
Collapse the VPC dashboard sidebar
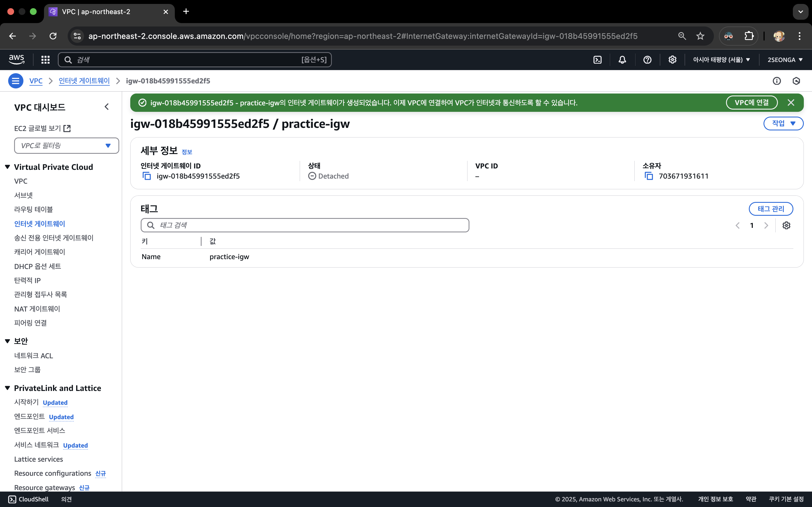(107, 107)
